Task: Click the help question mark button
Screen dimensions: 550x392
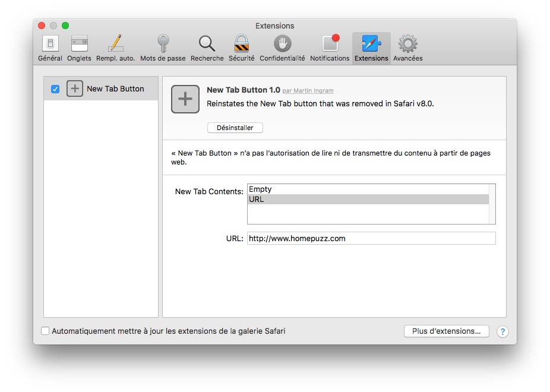Action: [x=502, y=331]
